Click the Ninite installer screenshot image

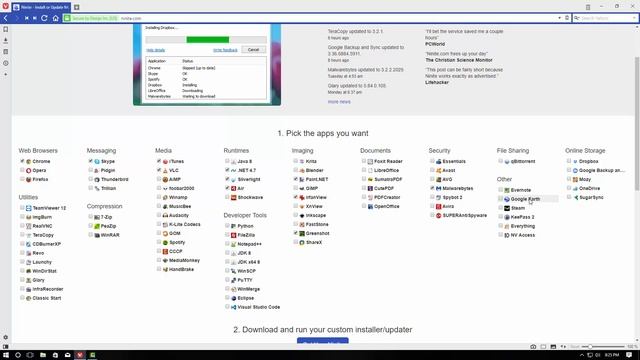point(207,64)
